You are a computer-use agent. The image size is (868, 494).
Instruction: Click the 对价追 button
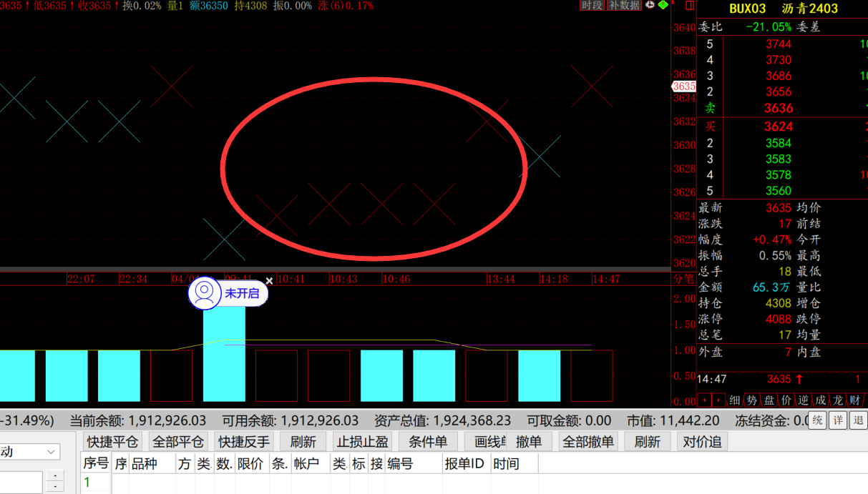pos(702,442)
